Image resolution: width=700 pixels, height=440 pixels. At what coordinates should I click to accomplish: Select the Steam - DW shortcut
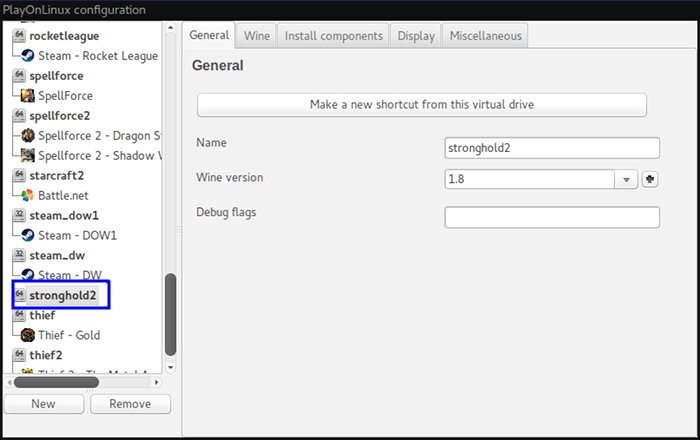[x=70, y=275]
